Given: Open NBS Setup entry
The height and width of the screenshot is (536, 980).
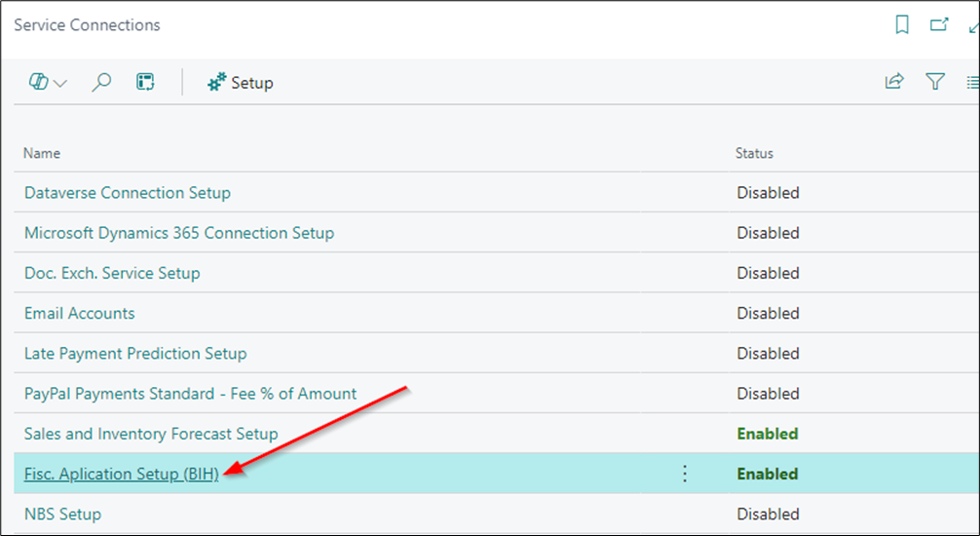Looking at the screenshot, I should coord(62,514).
